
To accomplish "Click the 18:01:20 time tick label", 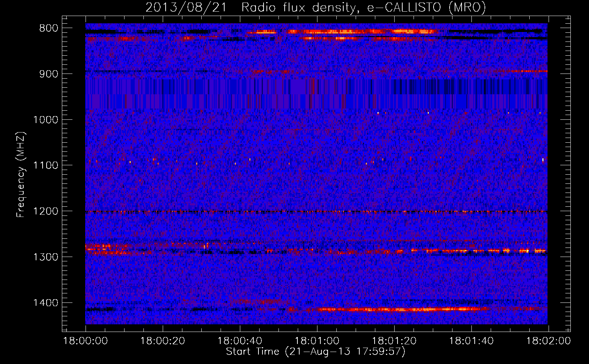I will 394,341.
